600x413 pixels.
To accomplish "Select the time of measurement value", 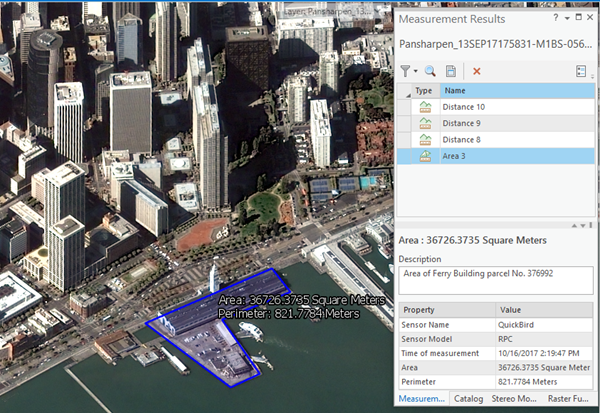I will tap(545, 353).
